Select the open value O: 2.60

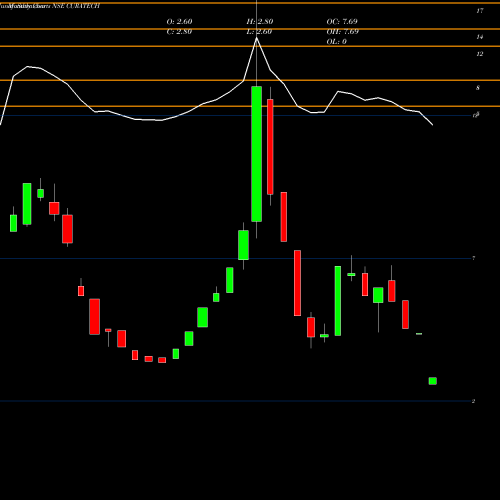[179, 22]
